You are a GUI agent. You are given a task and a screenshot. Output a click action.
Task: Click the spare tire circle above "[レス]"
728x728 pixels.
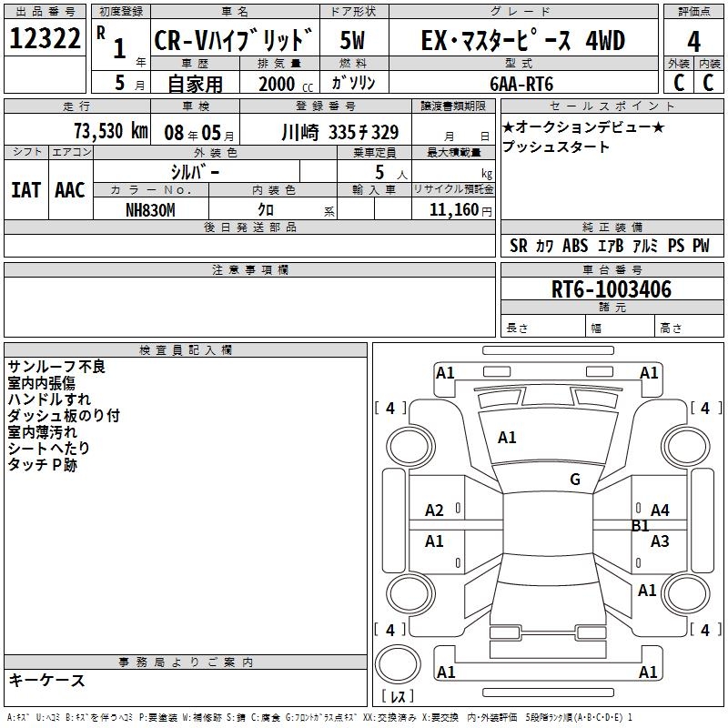[x=398, y=663]
